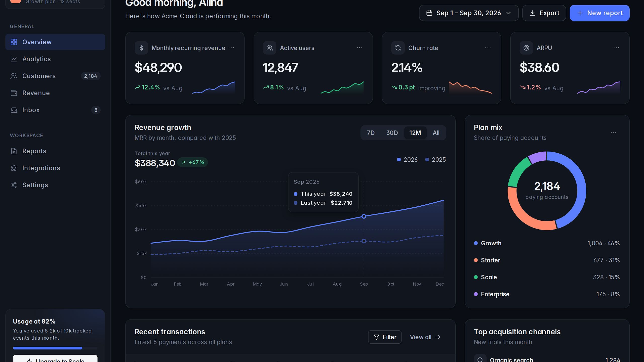This screenshot has height=362, width=644.
Task: Click the +67% growth badge
Action: [x=192, y=162]
